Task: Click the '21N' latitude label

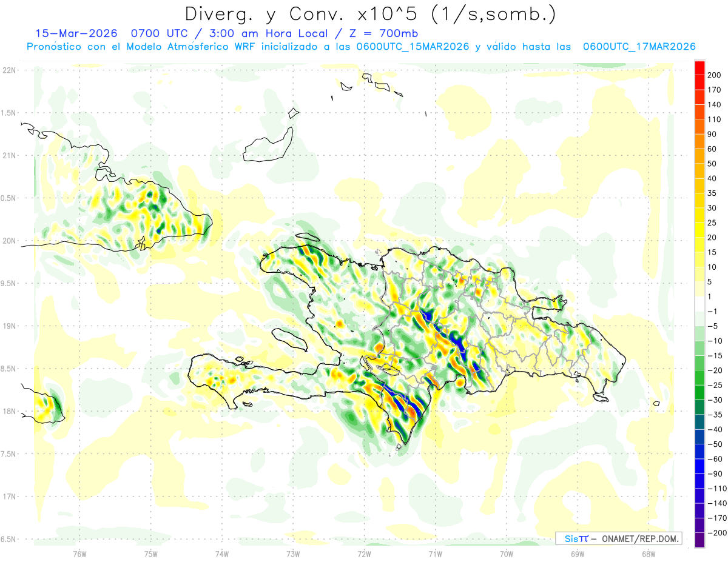Action: point(8,155)
